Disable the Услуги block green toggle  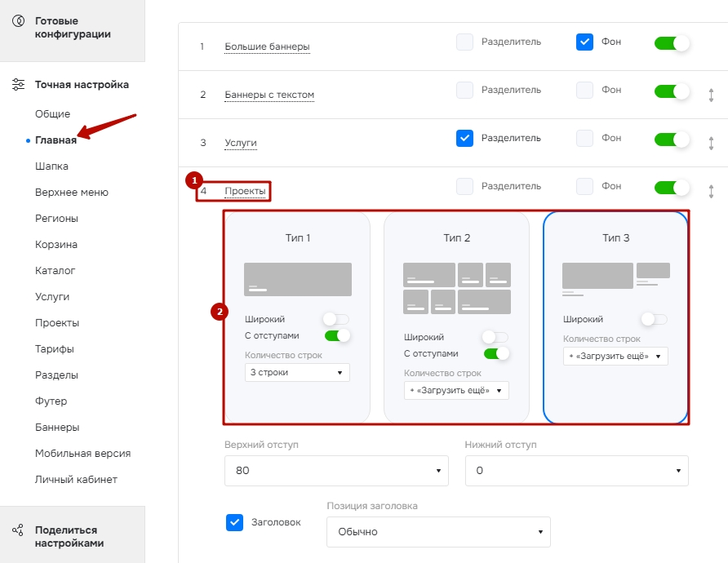pos(672,140)
